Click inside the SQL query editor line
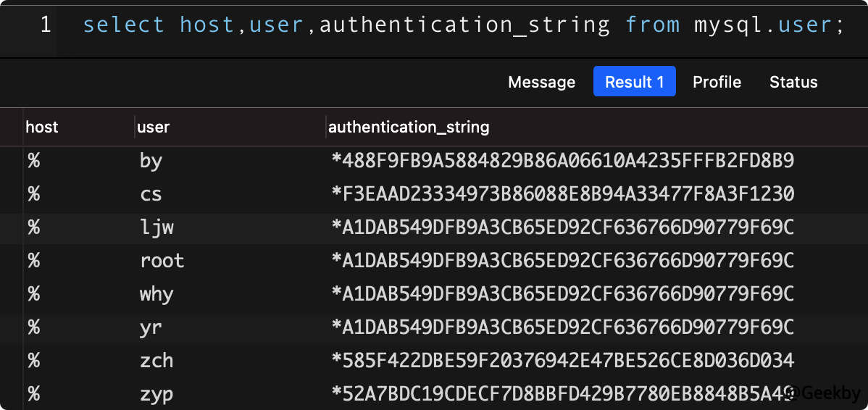 (x=463, y=25)
